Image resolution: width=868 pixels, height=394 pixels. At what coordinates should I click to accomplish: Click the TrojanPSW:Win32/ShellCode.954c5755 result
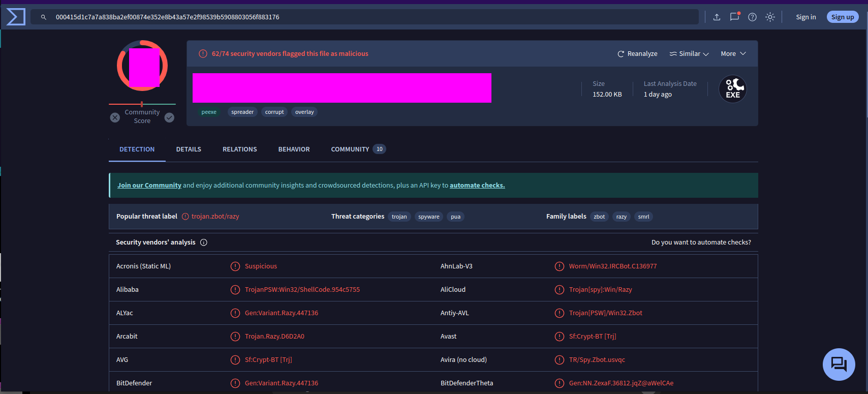pyautogui.click(x=302, y=290)
